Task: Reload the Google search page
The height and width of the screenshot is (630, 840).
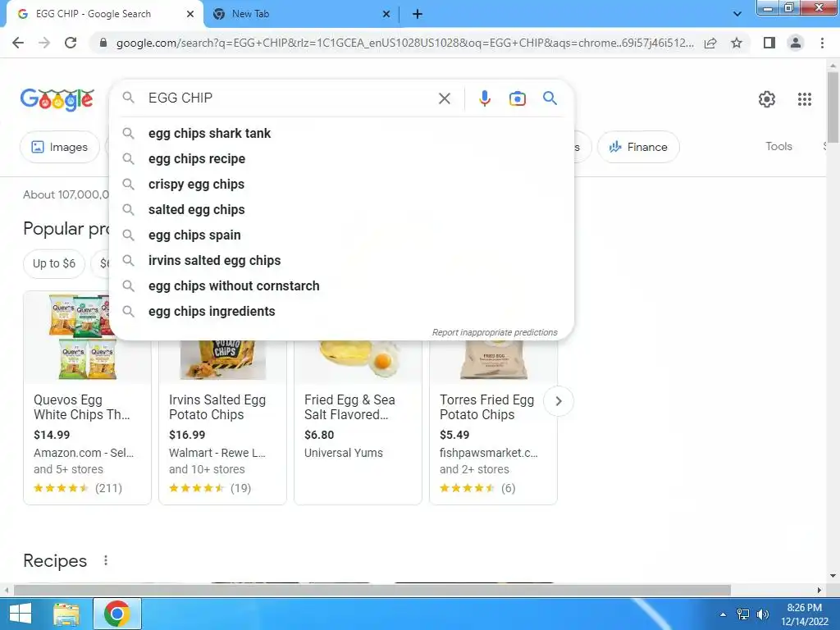Action: pyautogui.click(x=71, y=43)
